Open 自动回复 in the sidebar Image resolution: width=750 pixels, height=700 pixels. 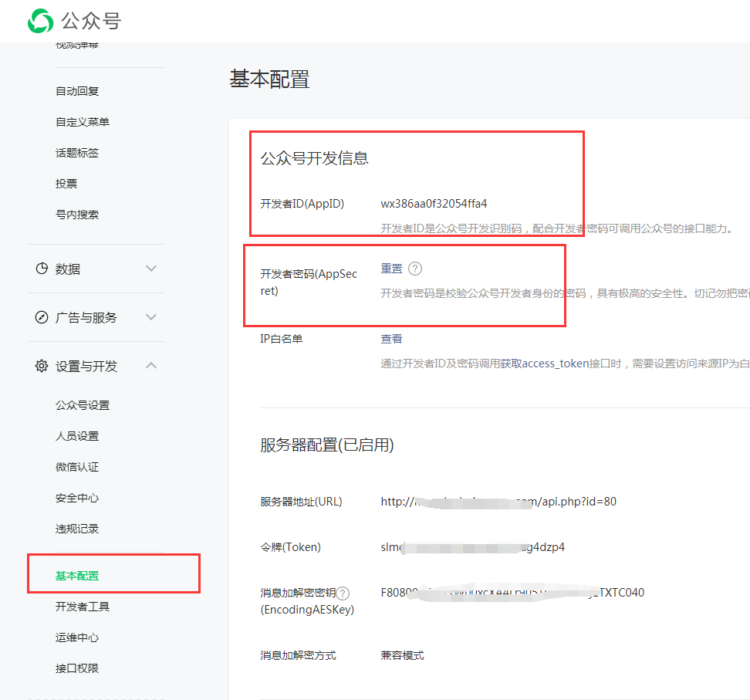77,91
